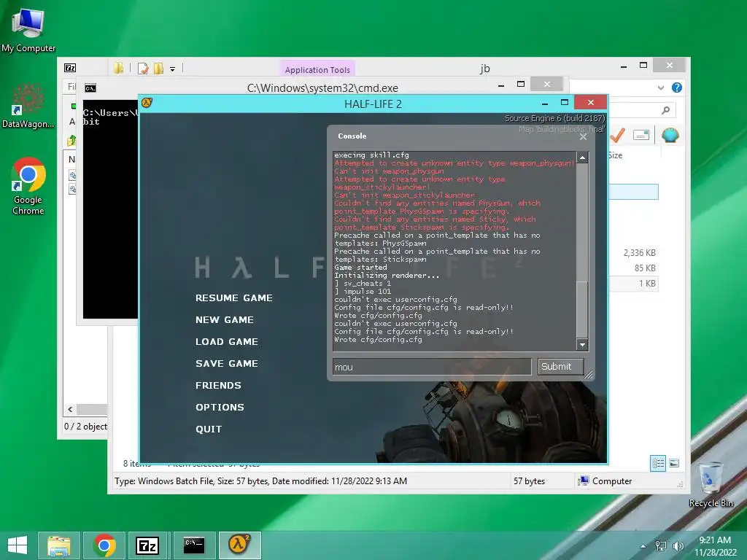The height and width of the screenshot is (560, 747).
Task: Launch Google Chrome from desktop
Action: (x=28, y=186)
